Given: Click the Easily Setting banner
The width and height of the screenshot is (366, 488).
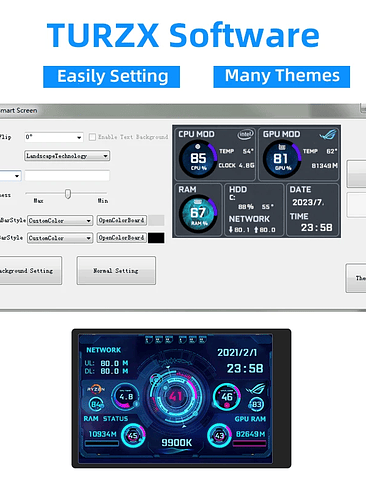Looking at the screenshot, I should [112, 77].
